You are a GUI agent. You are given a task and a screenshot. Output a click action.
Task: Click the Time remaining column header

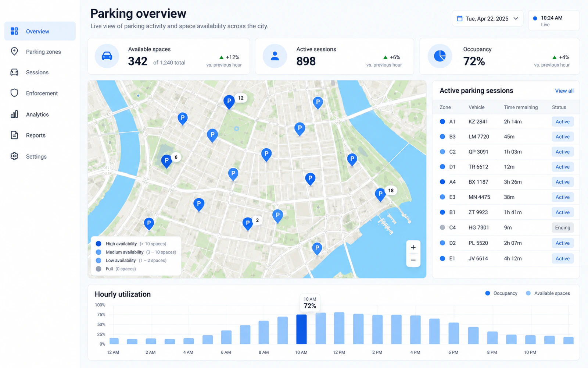[x=521, y=107]
